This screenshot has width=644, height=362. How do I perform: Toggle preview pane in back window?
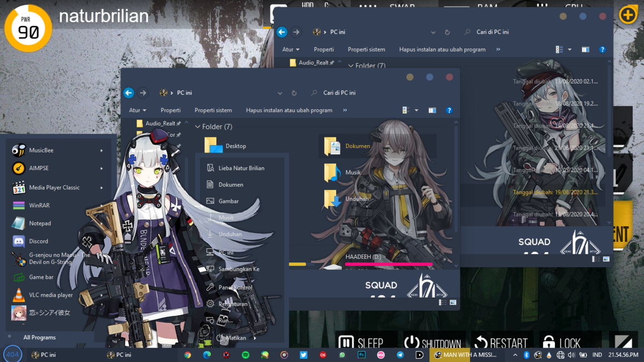point(585,49)
